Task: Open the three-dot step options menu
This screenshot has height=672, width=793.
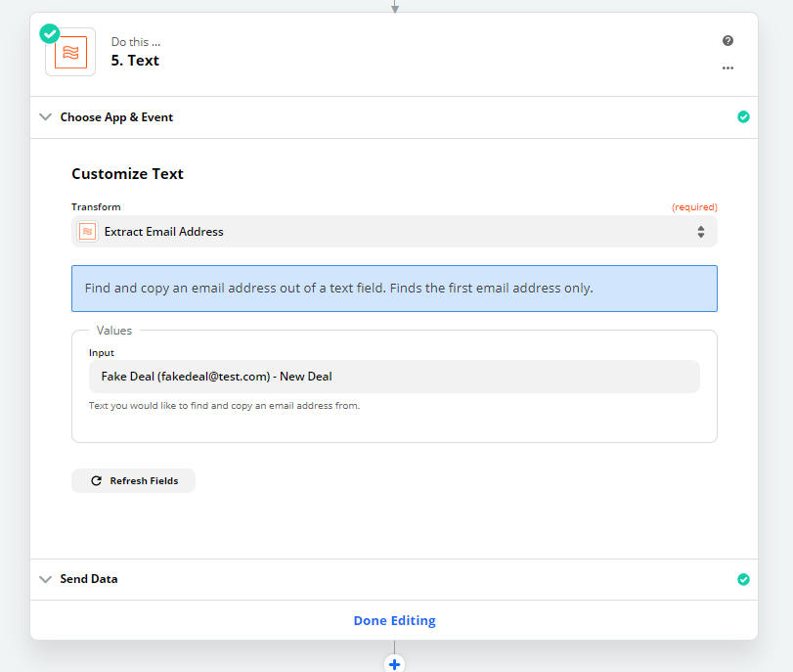Action: [727, 67]
